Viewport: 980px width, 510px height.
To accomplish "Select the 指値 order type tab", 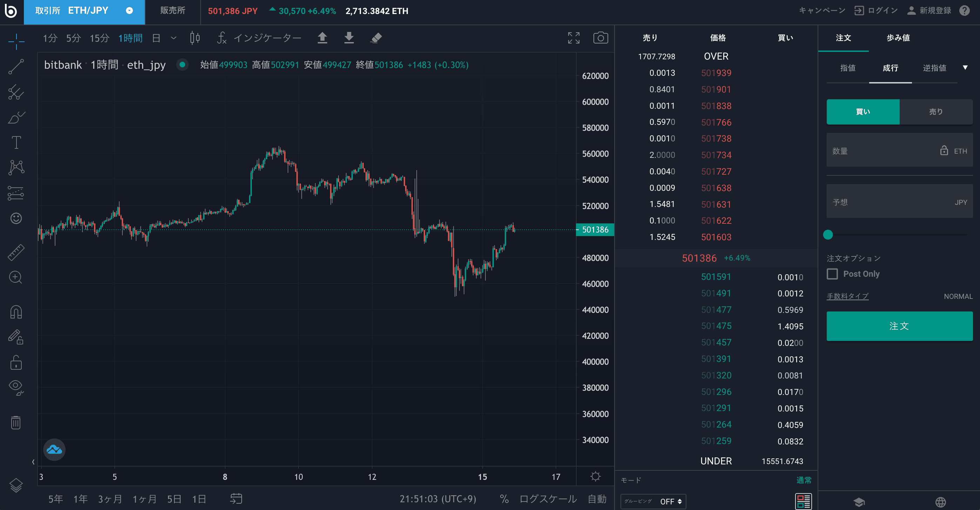I will (848, 68).
